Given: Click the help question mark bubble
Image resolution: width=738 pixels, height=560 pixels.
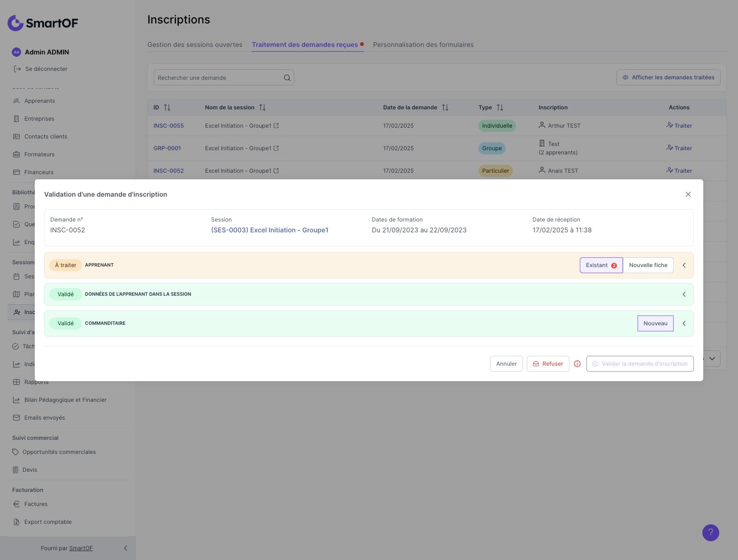Looking at the screenshot, I should point(710,532).
